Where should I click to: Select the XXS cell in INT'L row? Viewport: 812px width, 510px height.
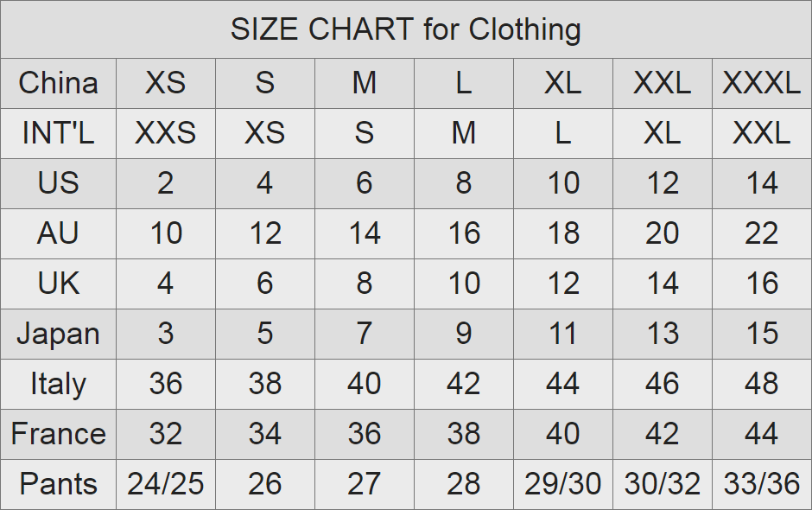coord(165,134)
